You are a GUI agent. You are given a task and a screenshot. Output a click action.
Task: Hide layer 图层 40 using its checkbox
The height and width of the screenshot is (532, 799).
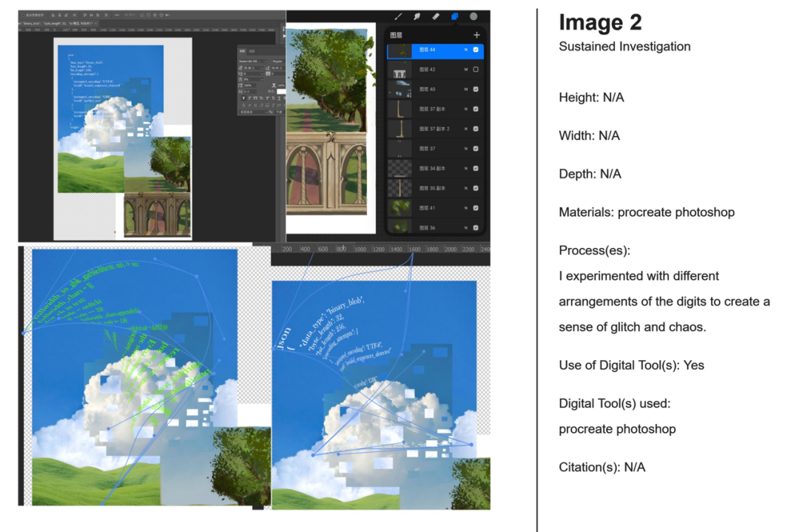pos(476,90)
